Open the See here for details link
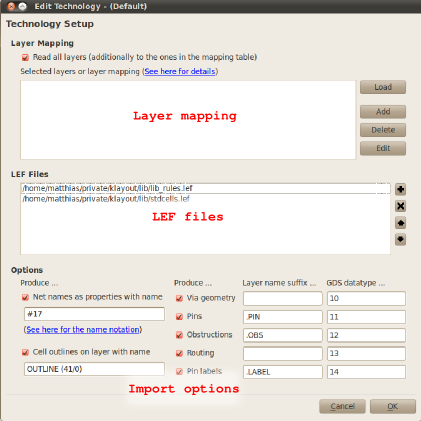Viewport: 421px width, 421px height. [180, 71]
